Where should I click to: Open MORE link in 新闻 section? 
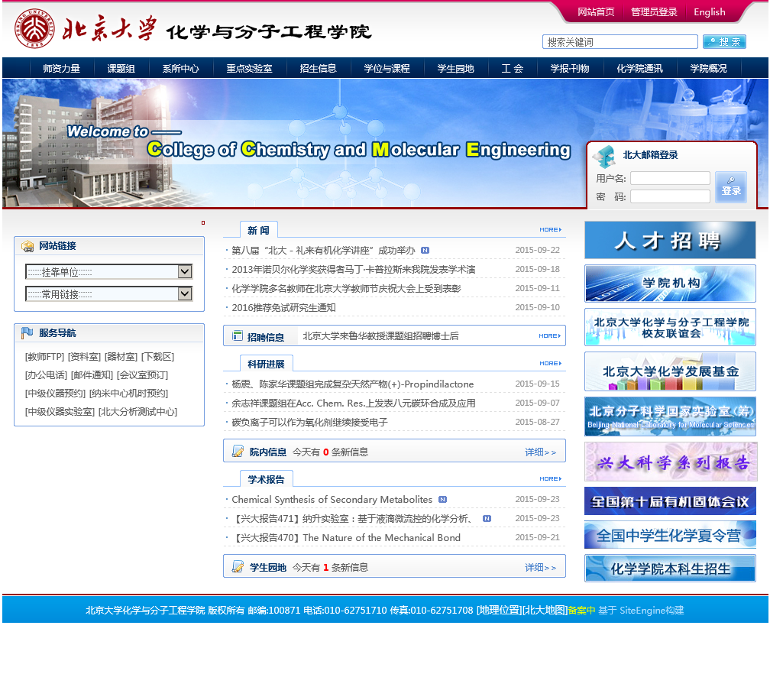tap(550, 230)
